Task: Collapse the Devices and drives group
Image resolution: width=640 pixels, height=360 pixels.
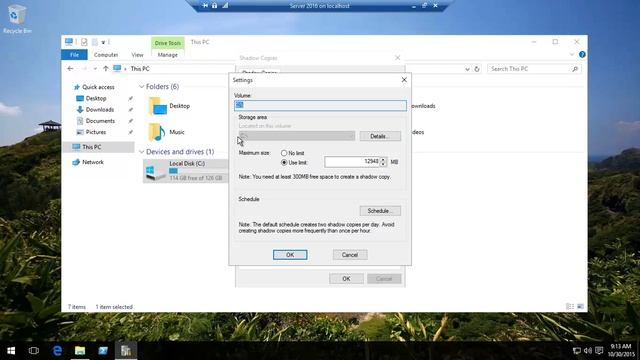Action: [142, 152]
